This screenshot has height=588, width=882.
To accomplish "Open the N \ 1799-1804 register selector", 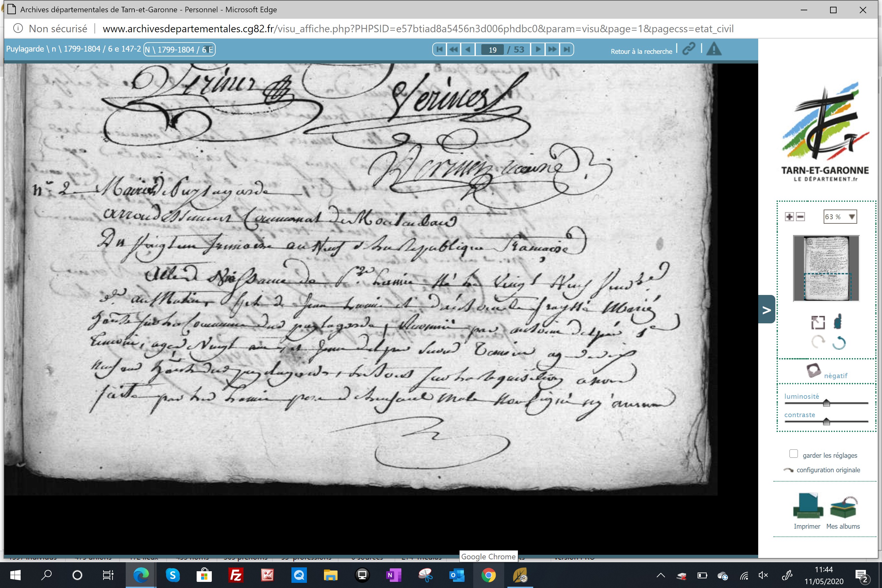I will click(179, 50).
